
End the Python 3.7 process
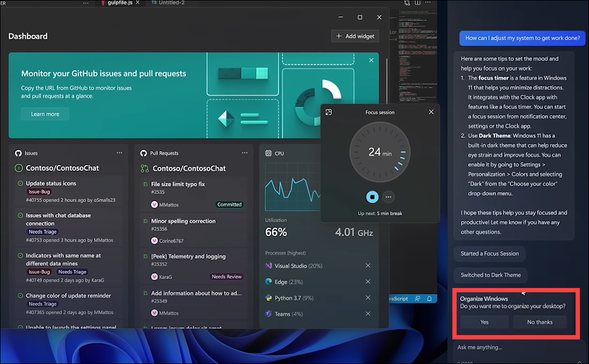point(368,298)
